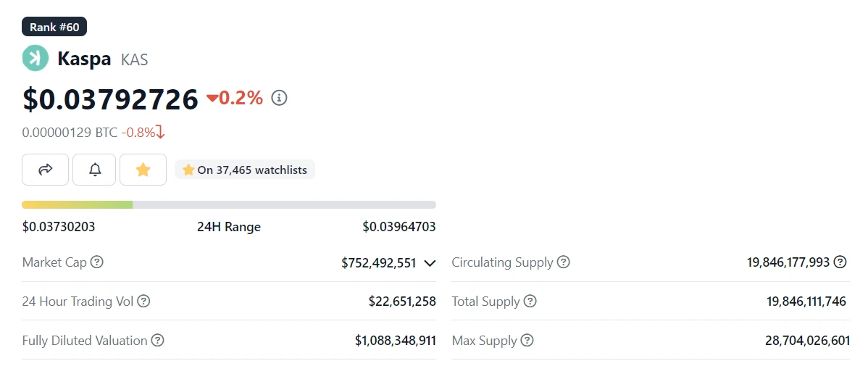Click the KAS ticker symbol text
The height and width of the screenshot is (374, 868).
pos(135,59)
